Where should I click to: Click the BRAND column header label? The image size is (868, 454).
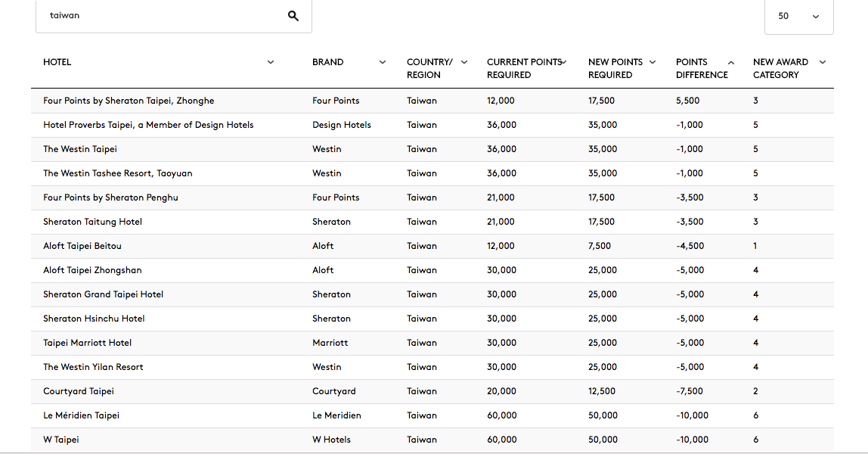[x=327, y=62]
